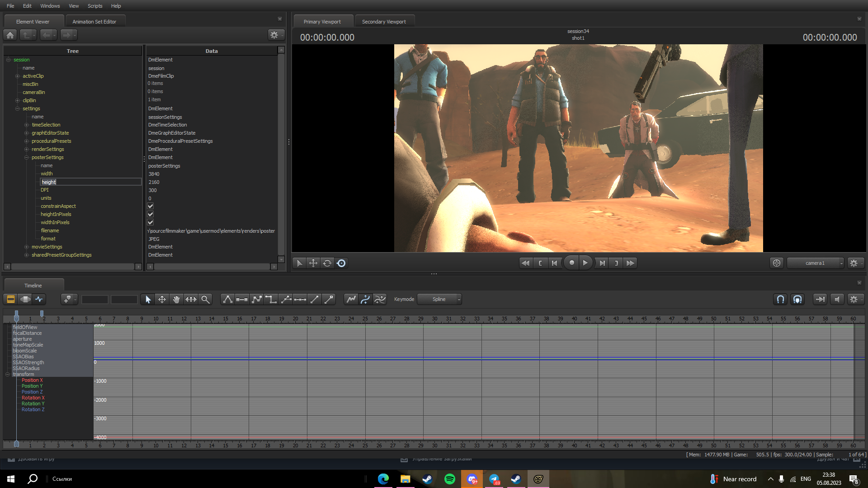Screen dimensions: 868x488
Task: Toggle the heightInPixels checkbox
Action: tap(151, 214)
